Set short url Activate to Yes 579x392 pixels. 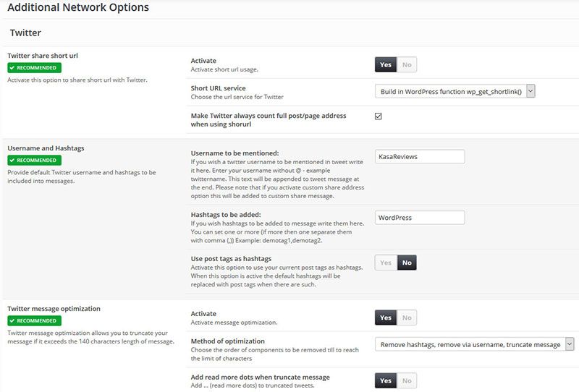coord(386,65)
